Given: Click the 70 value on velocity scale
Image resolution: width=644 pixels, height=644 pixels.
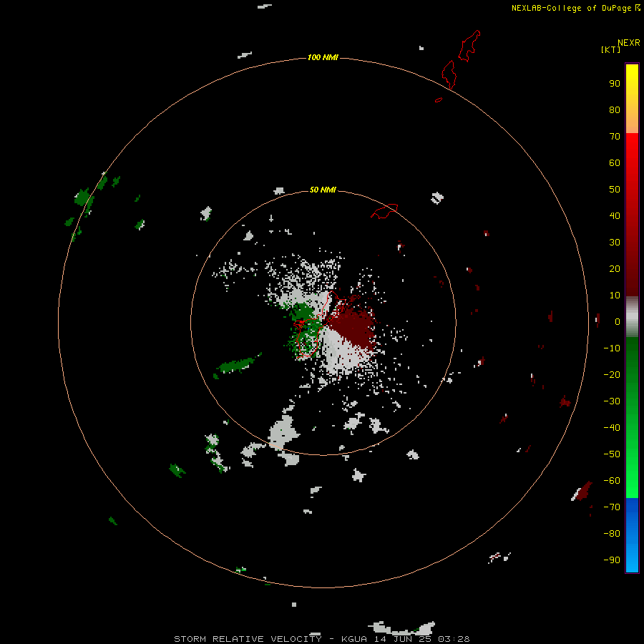Looking at the screenshot, I should click(615, 137).
